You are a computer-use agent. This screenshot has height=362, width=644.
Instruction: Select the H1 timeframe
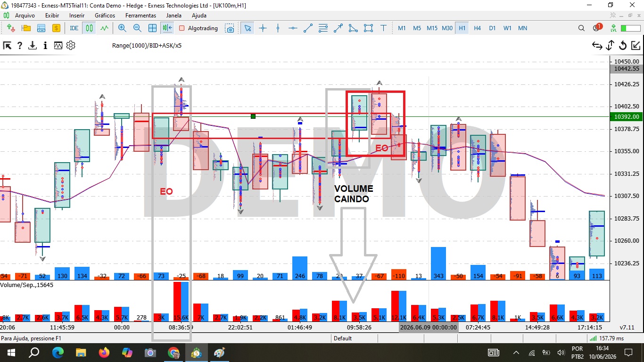[x=462, y=28]
